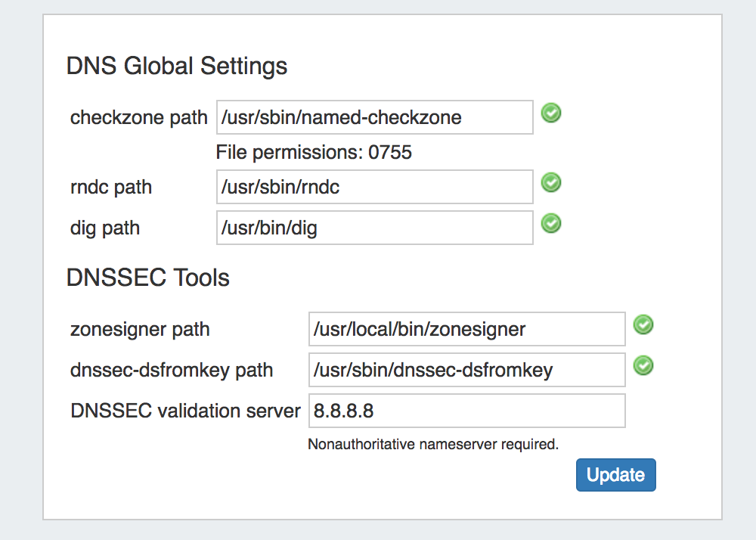This screenshot has width=756, height=540.
Task: Click the 'checkzone path' label
Action: [x=138, y=117]
